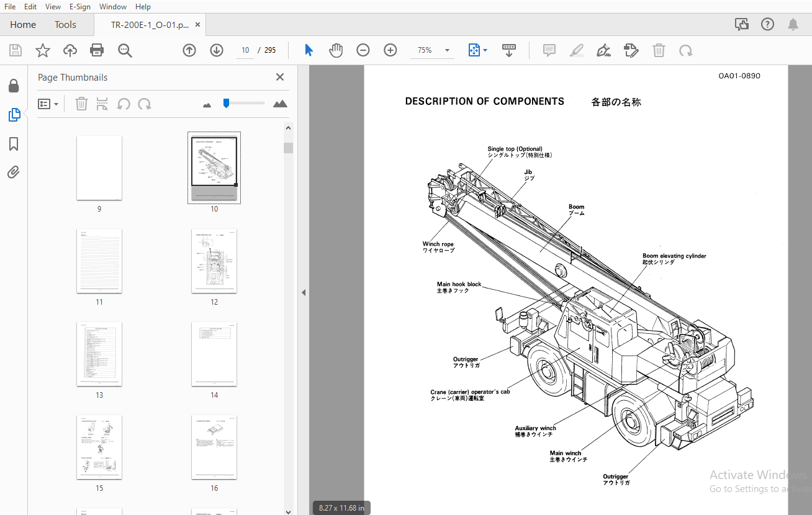Select page 13 thumbnail
Screen dimensions: 812x515
(99, 354)
